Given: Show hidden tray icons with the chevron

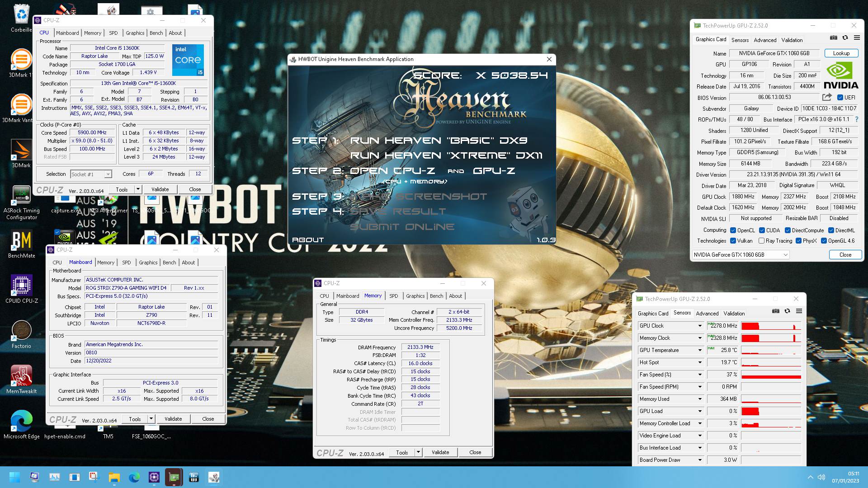Looking at the screenshot, I should 810,477.
